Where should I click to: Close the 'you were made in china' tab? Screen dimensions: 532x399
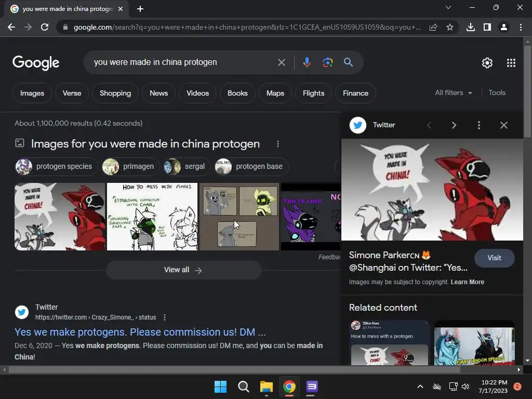pyautogui.click(x=121, y=9)
